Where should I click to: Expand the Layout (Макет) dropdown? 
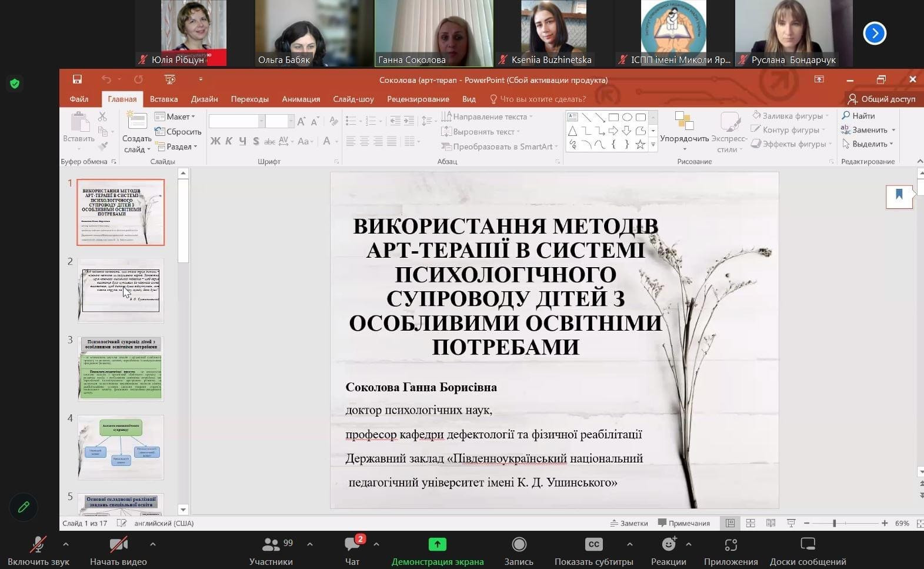tap(176, 117)
